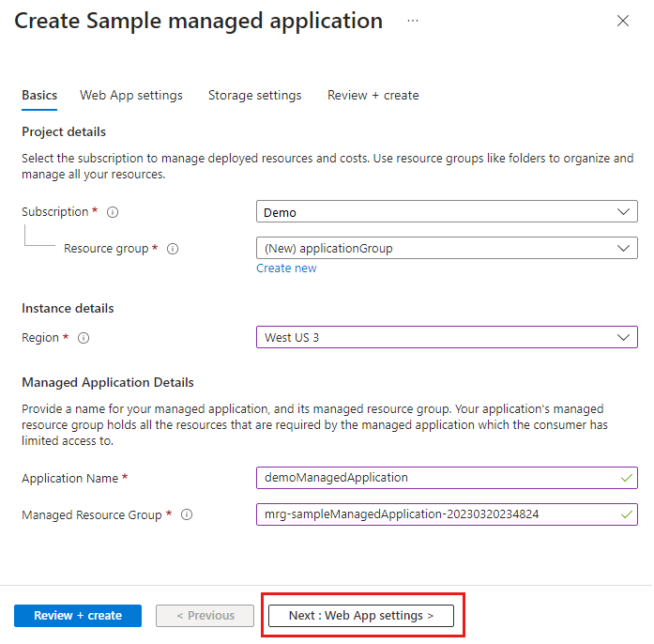Click the Subscription info icon
This screenshot has width=654, height=644.
113,212
